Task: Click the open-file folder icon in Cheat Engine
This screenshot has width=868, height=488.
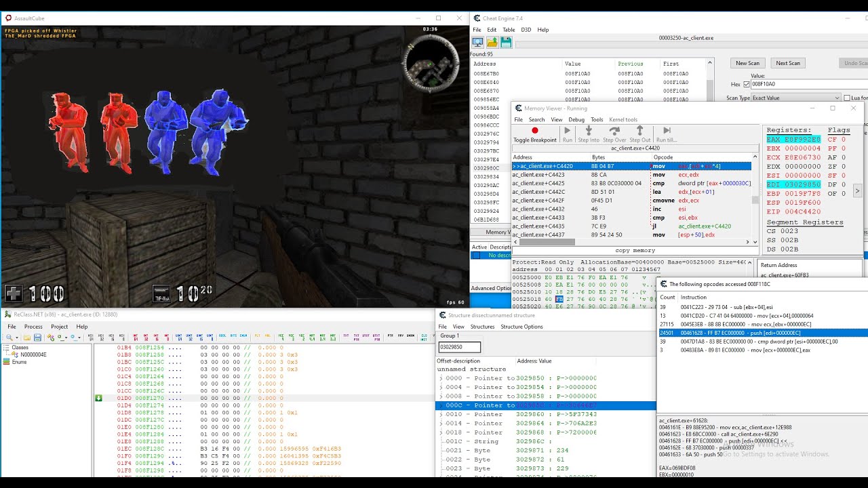Action: tap(492, 42)
